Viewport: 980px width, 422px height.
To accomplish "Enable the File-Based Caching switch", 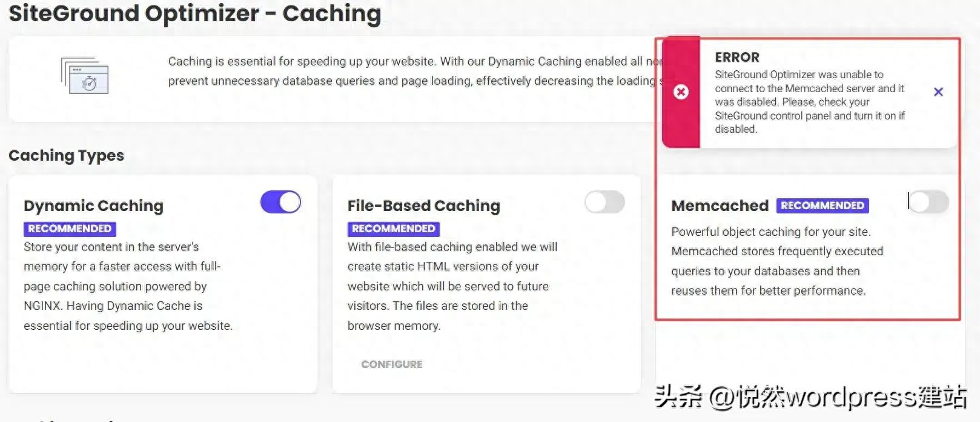I will coord(604,202).
